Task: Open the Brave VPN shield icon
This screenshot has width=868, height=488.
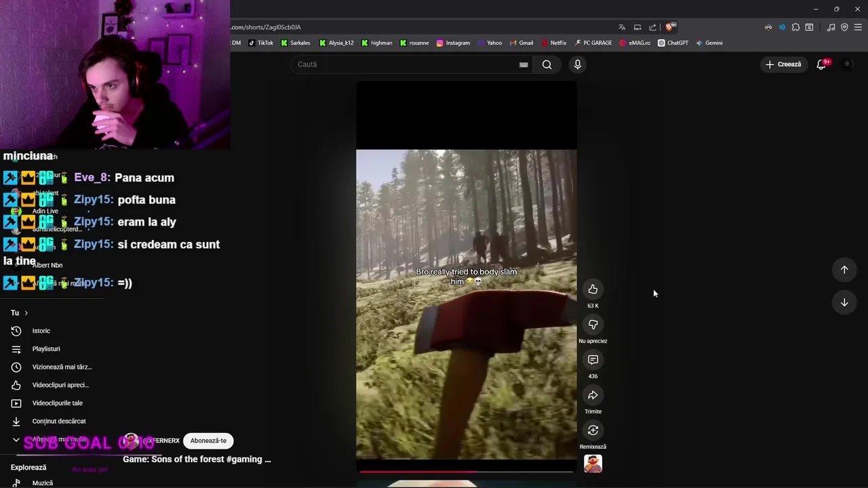Action: pyautogui.click(x=844, y=27)
